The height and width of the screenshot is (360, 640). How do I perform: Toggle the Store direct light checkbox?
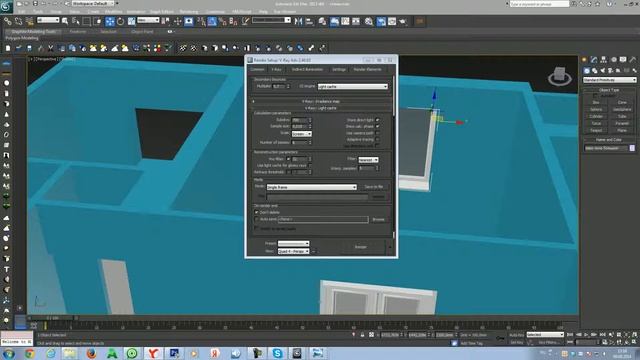pos(378,120)
